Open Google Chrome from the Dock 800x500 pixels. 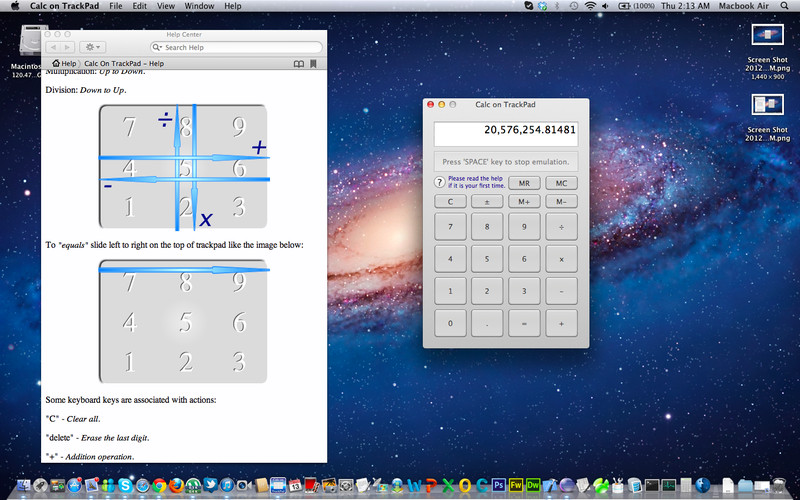point(159,485)
